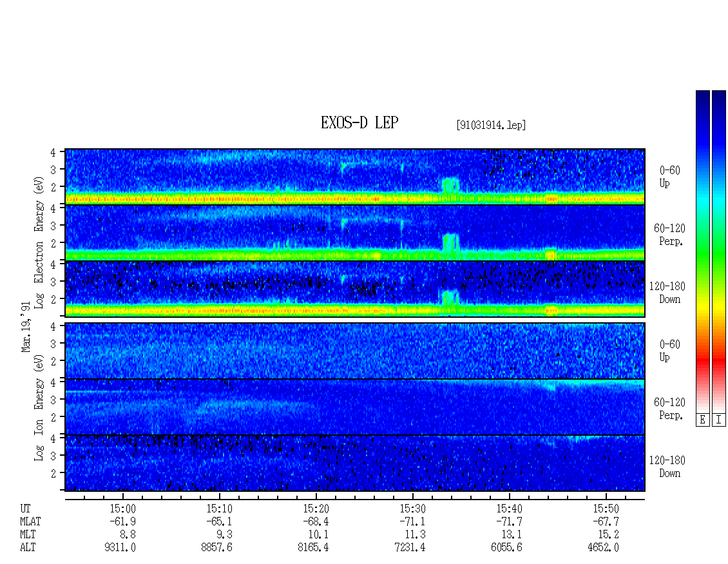The image size is (728, 564).
Task: Click the MLAT value -68.4
Action: click(x=316, y=521)
